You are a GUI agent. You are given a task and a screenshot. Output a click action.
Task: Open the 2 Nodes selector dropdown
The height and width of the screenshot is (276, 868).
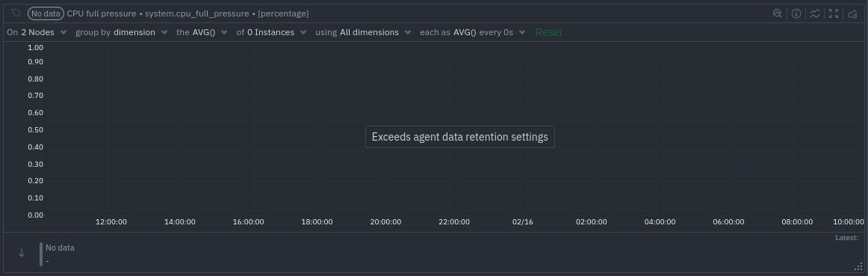click(37, 32)
